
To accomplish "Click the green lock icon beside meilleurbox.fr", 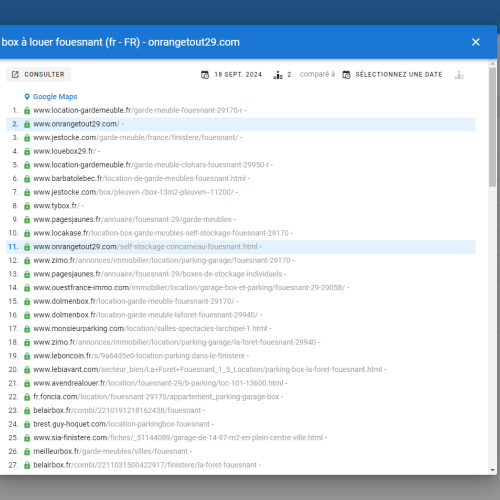I will pos(27,451).
